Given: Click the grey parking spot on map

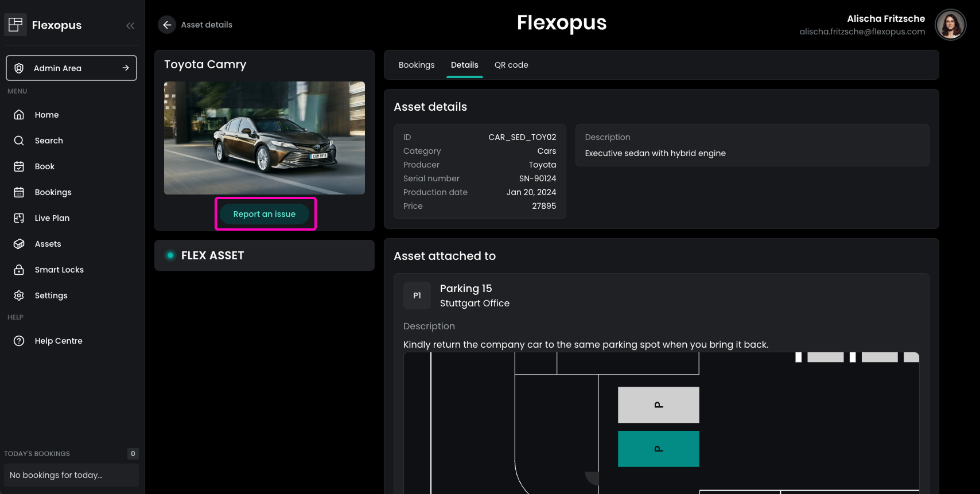Looking at the screenshot, I should pyautogui.click(x=658, y=404).
